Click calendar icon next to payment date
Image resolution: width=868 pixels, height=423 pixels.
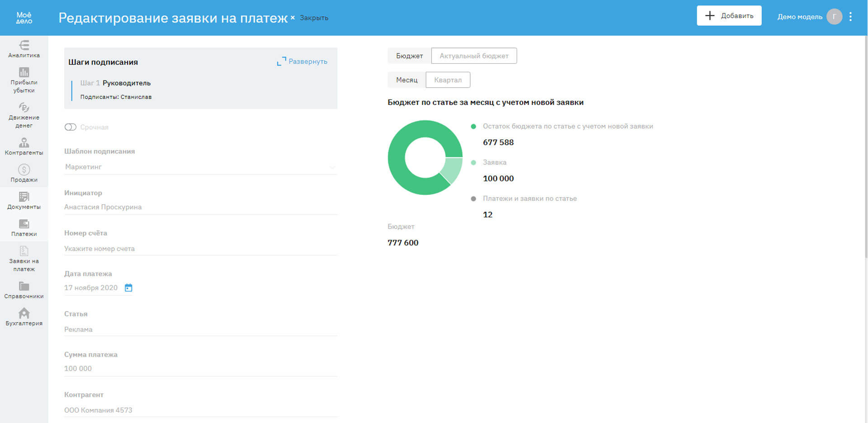(128, 288)
